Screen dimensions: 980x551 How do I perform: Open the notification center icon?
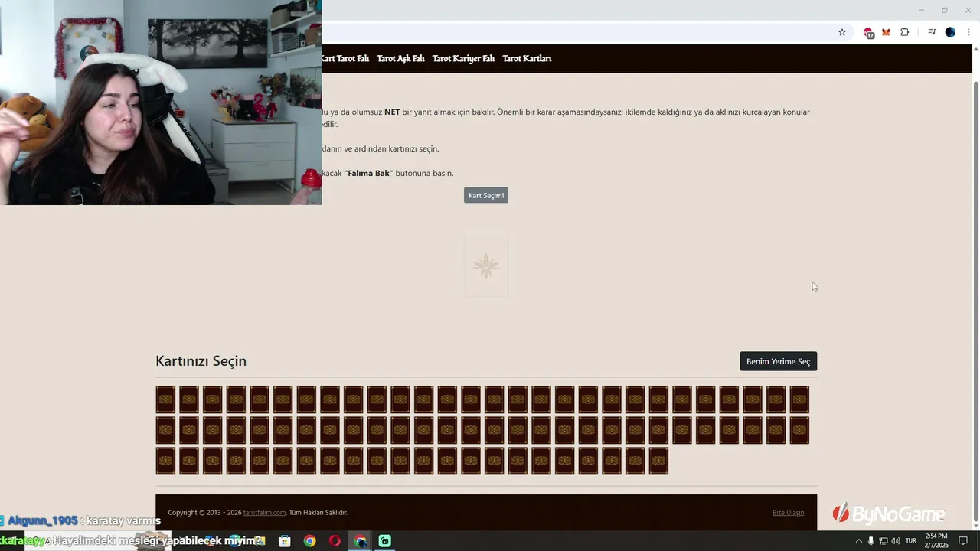pos(963,541)
